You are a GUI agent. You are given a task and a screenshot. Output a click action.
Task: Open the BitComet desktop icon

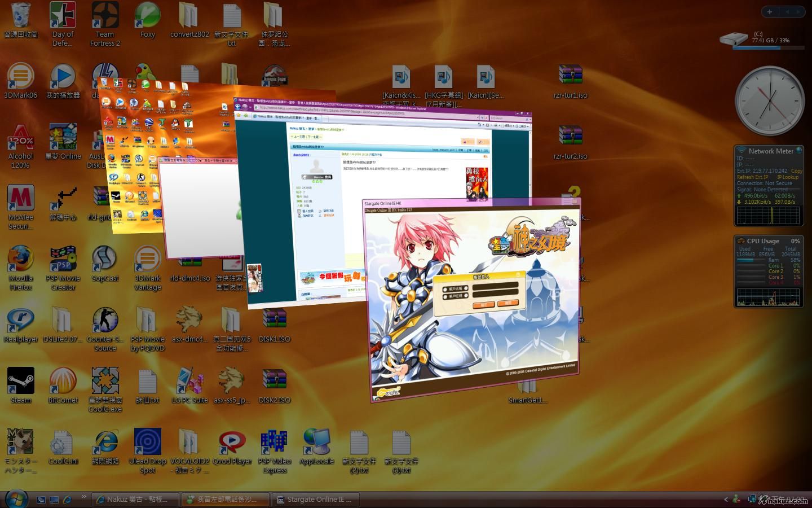[63, 382]
